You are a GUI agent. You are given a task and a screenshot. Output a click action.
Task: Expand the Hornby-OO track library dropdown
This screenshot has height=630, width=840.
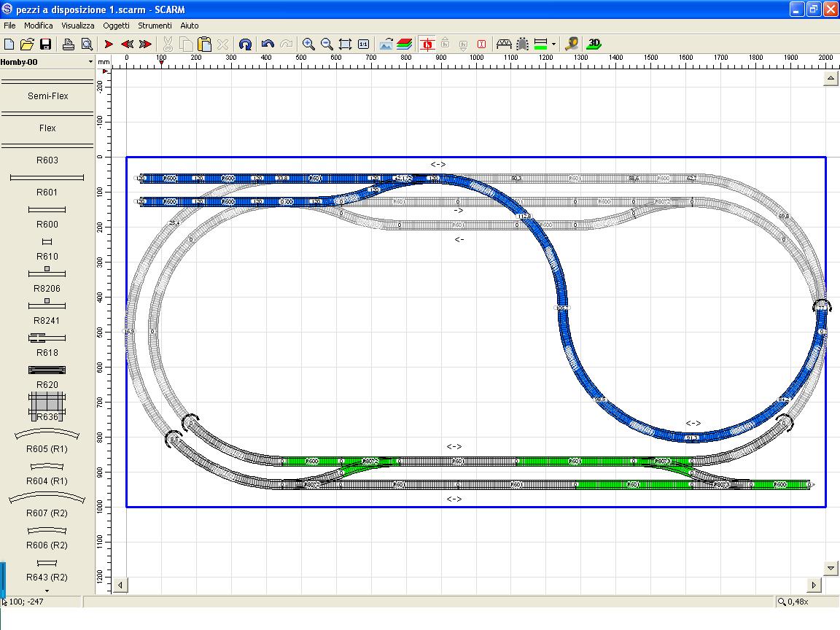pos(90,62)
